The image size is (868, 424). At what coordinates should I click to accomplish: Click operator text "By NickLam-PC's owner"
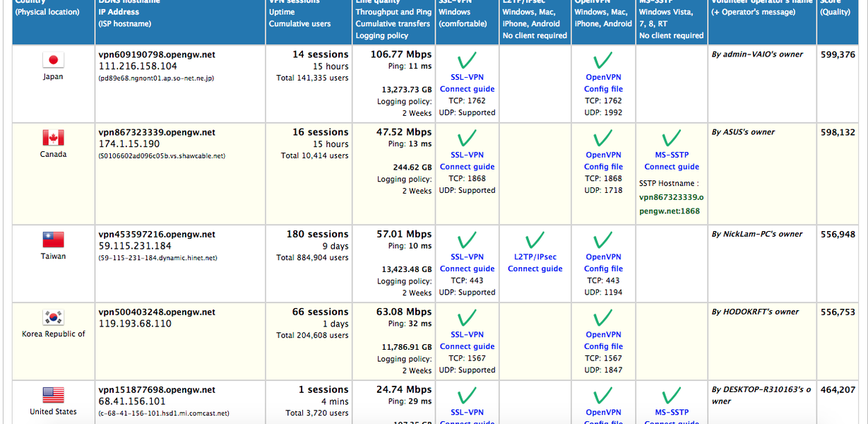pos(757,234)
